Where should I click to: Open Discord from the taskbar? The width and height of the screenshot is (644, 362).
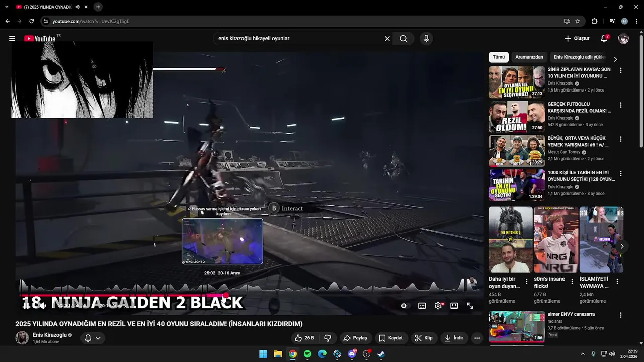[x=352, y=354]
